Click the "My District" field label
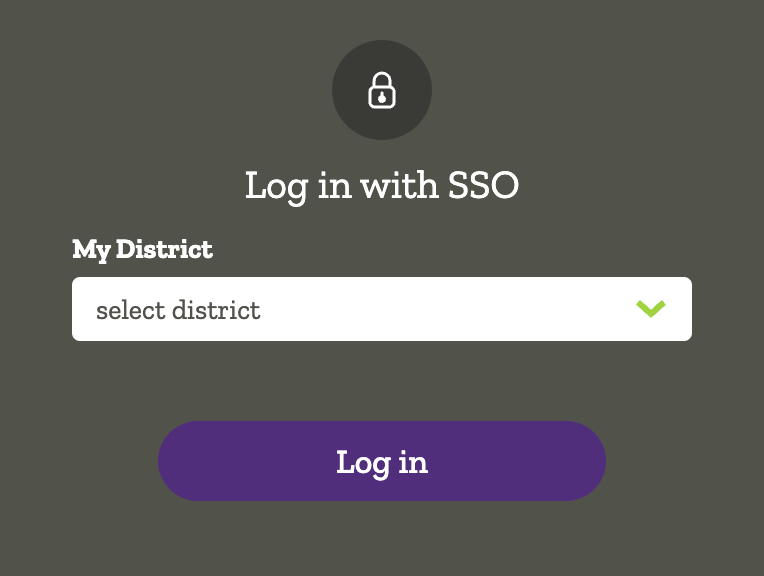This screenshot has width=764, height=576. pyautogui.click(x=142, y=249)
